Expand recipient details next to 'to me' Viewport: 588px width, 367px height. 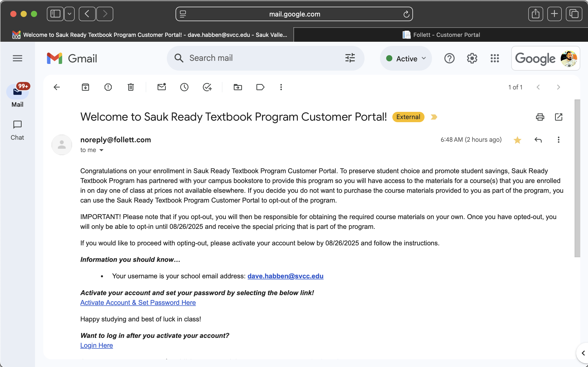101,150
